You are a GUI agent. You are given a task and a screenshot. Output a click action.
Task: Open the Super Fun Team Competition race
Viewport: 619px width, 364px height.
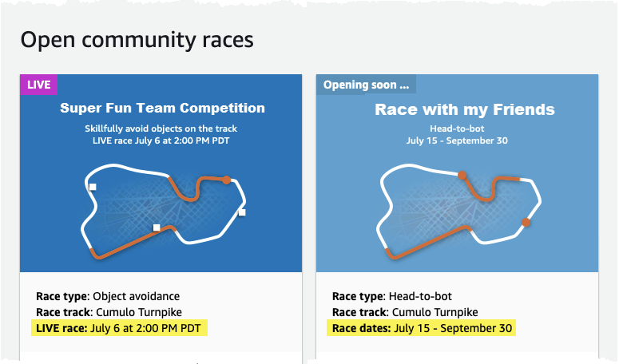[162, 109]
